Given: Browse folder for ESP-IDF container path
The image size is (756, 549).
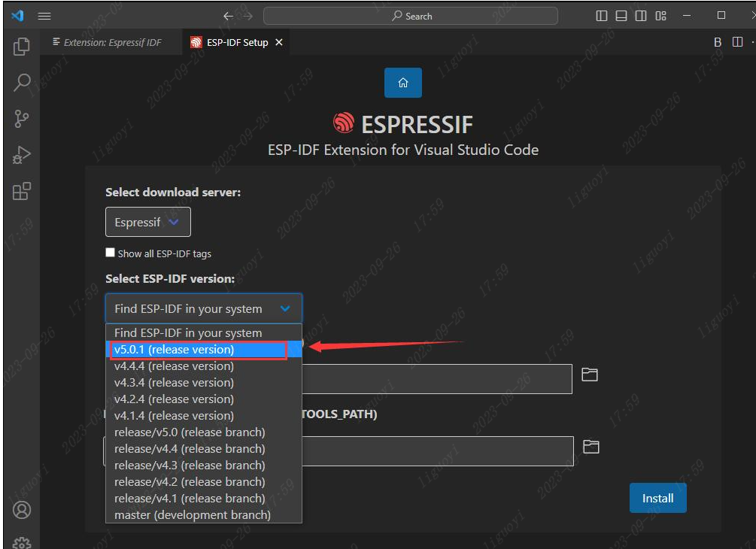Looking at the screenshot, I should [590, 375].
